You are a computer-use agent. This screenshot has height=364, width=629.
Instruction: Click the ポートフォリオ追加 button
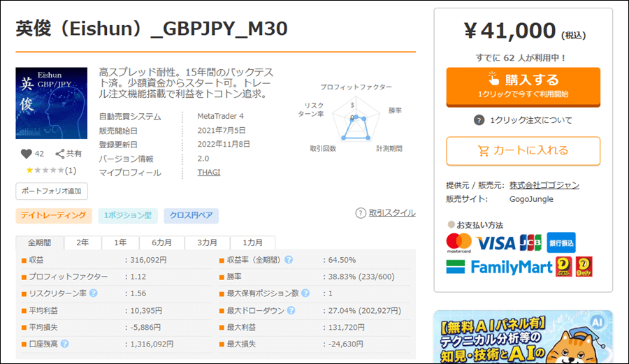pos(51,191)
